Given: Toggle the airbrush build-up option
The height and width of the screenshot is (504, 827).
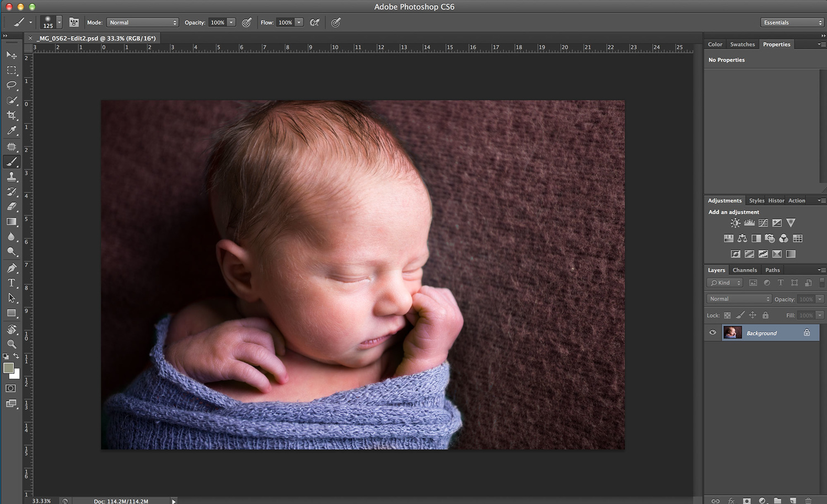Looking at the screenshot, I should 315,23.
